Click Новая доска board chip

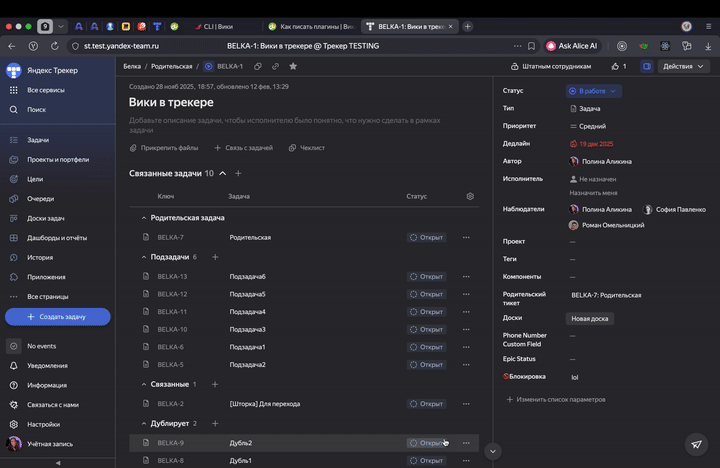[590, 318]
